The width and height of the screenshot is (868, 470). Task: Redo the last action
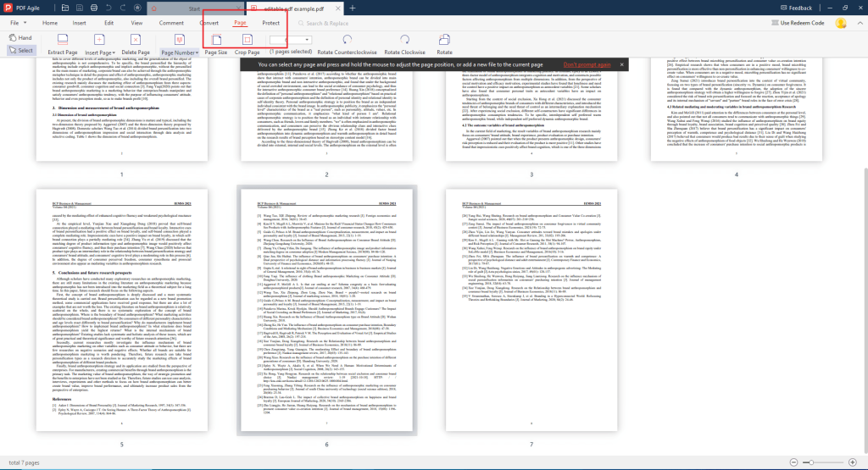[x=123, y=8]
